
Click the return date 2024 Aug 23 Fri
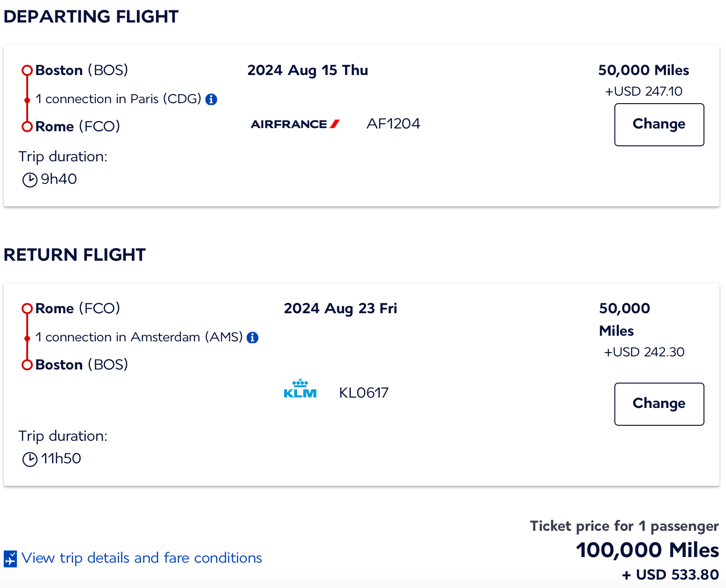[340, 309]
